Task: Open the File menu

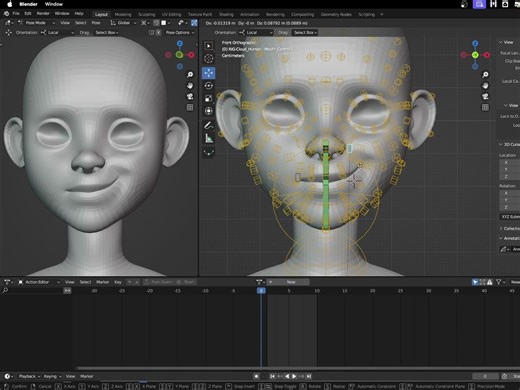Action: [x=16, y=14]
